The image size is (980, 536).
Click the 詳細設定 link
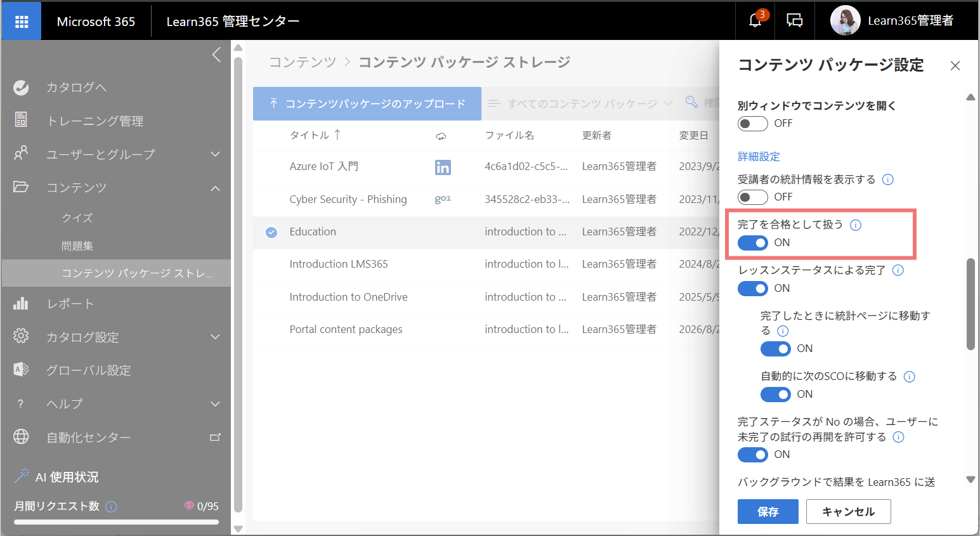(759, 157)
